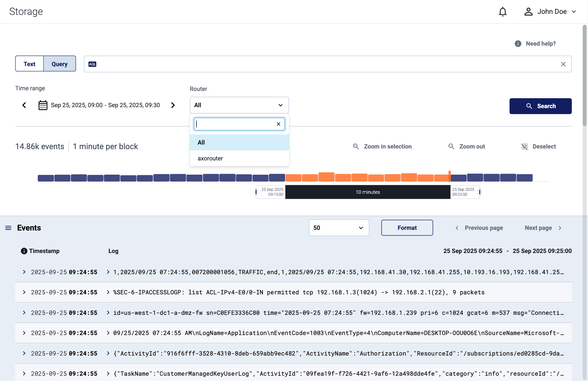Switch to Query search mode
The width and height of the screenshot is (588, 381).
(60, 64)
